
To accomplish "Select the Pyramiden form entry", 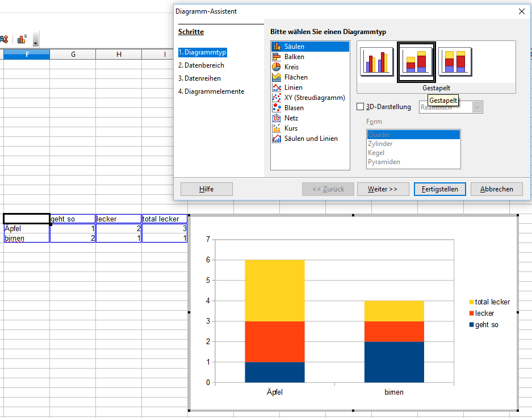I will click(x=413, y=162).
